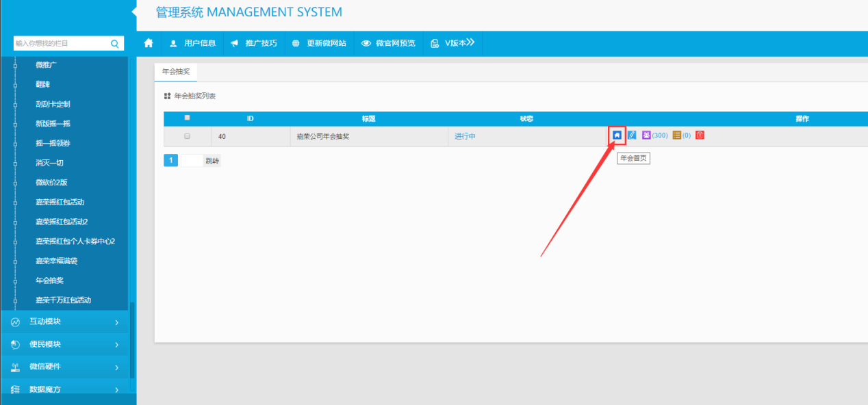Viewport: 868px width, 405px height.
Task: Click the 跳转 page jump button
Action: click(212, 161)
